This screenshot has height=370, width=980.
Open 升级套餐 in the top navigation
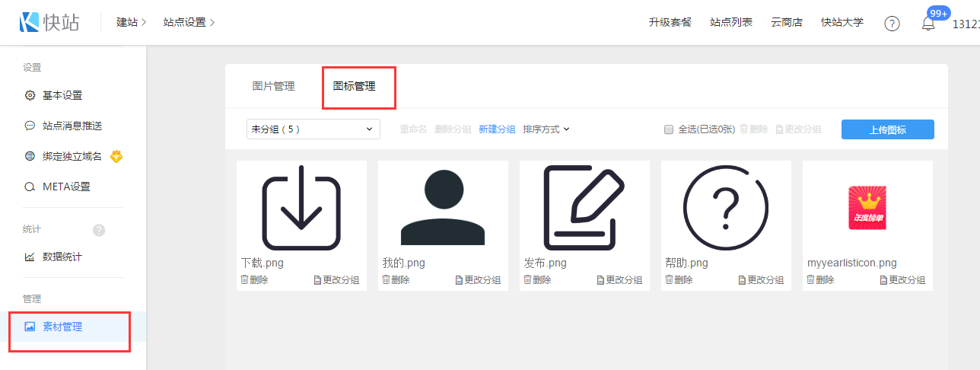(670, 22)
